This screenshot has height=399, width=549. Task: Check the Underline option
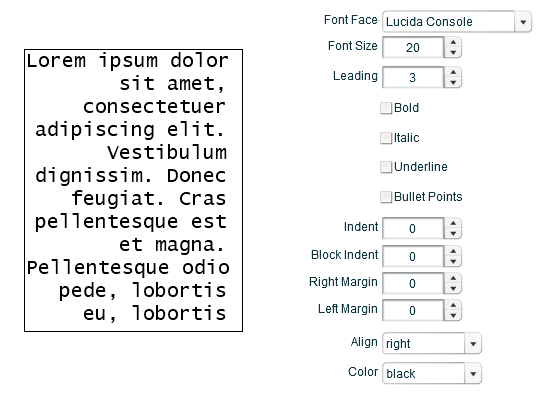coord(386,167)
